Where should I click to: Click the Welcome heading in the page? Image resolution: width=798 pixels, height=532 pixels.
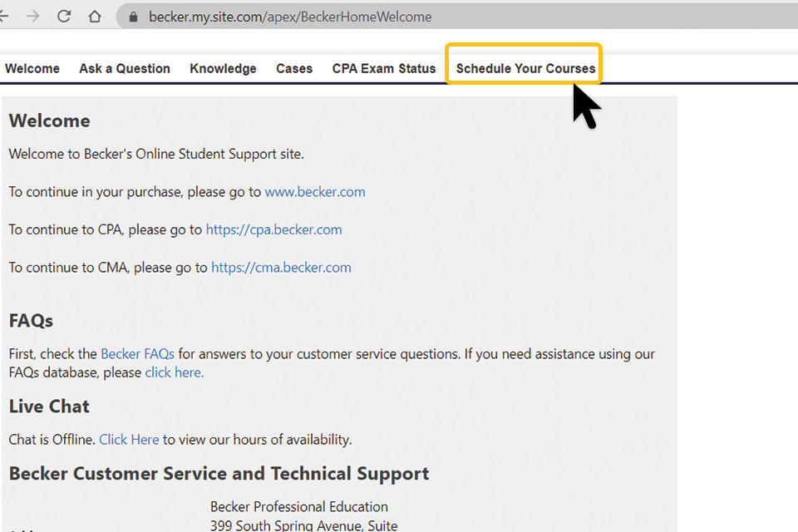click(49, 121)
